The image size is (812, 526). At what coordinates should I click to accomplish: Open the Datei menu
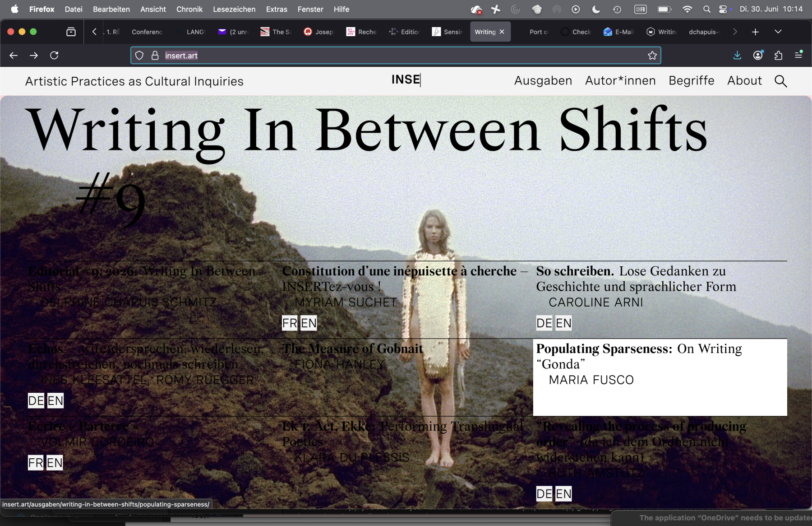[x=74, y=9]
